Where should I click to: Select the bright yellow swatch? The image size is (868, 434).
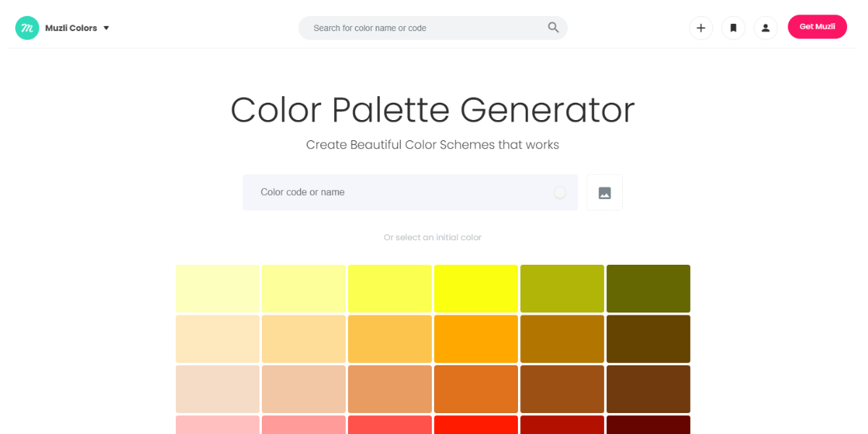476,288
